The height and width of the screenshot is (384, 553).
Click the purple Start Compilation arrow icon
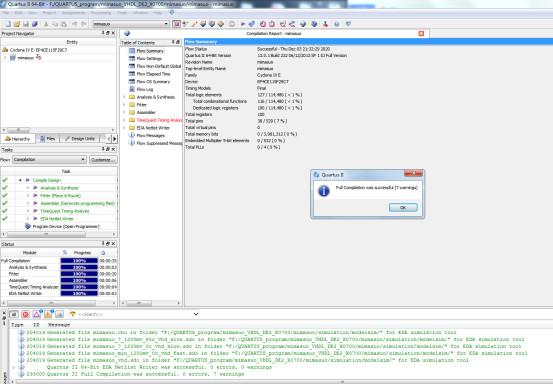tap(243, 24)
